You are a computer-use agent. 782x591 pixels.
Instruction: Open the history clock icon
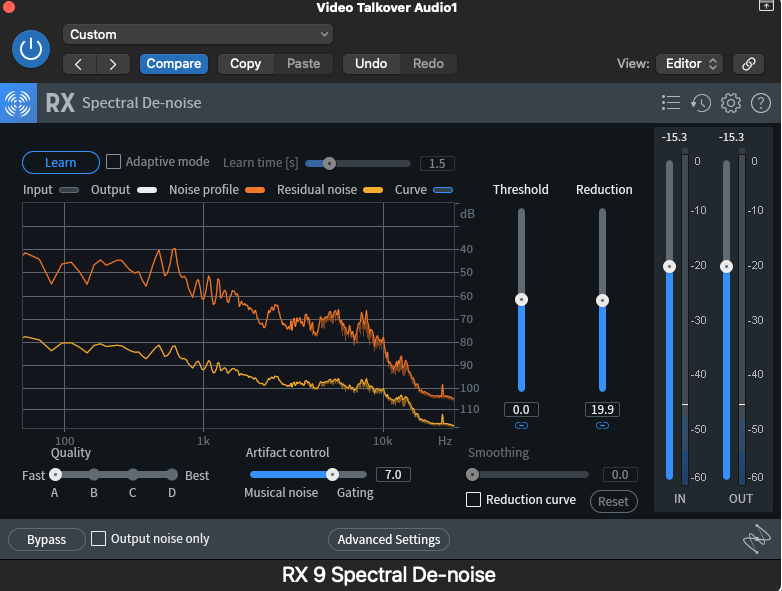pyautogui.click(x=701, y=103)
